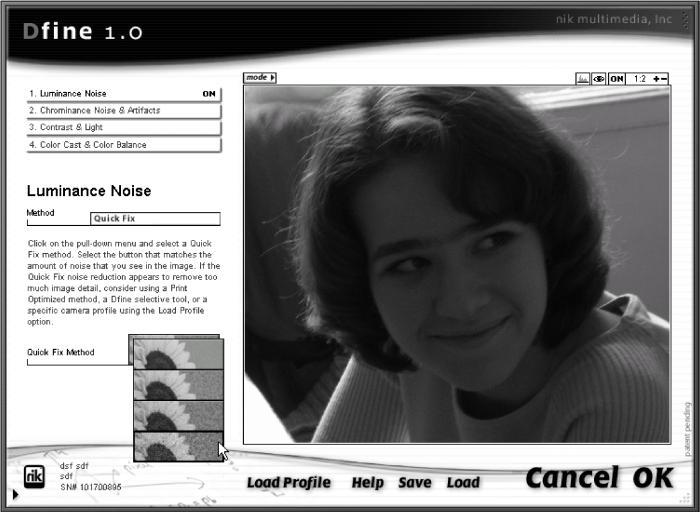Toggle the preview ON button
This screenshot has height=512, width=700.
[x=617, y=79]
